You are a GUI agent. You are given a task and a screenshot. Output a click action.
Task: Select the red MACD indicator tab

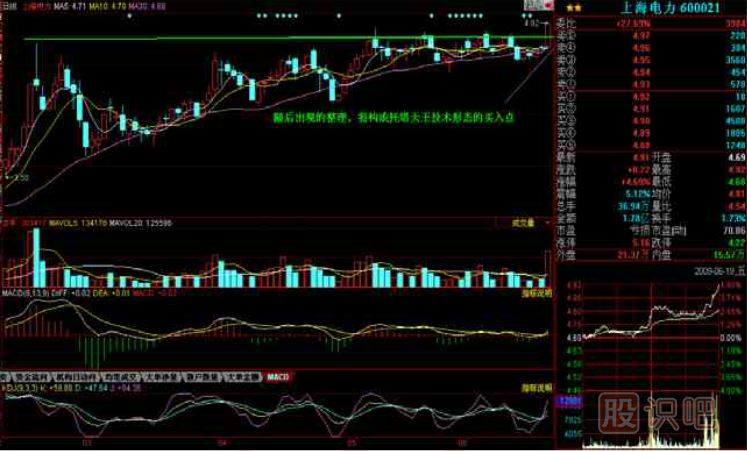(277, 376)
